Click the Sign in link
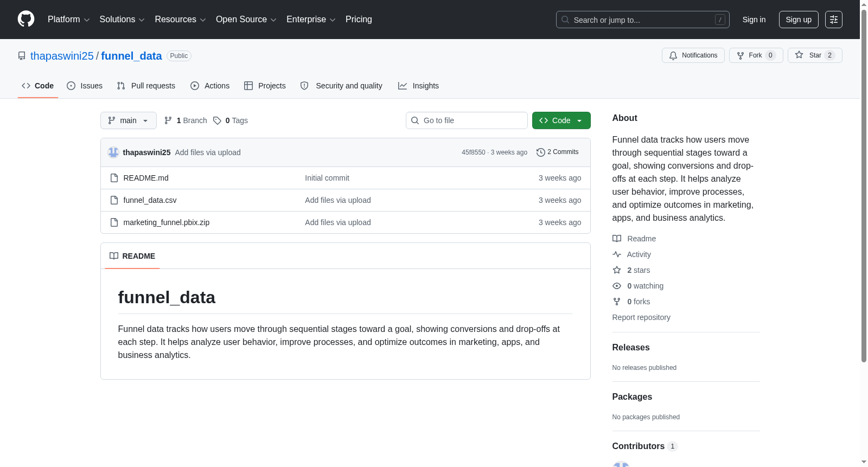 click(x=754, y=20)
